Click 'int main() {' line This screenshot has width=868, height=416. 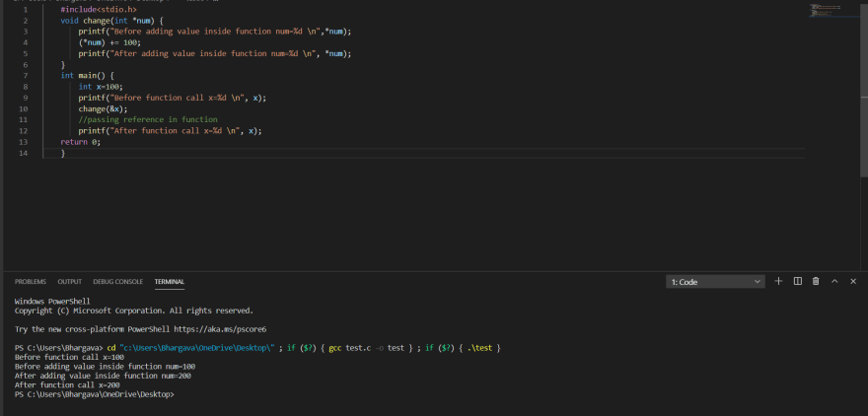point(88,76)
